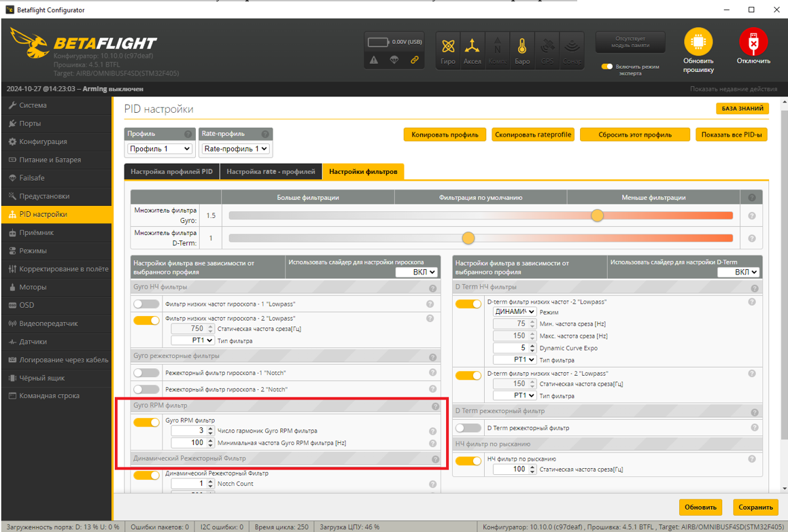Disable the Gyro RPM фильтр toggle

coord(146,422)
